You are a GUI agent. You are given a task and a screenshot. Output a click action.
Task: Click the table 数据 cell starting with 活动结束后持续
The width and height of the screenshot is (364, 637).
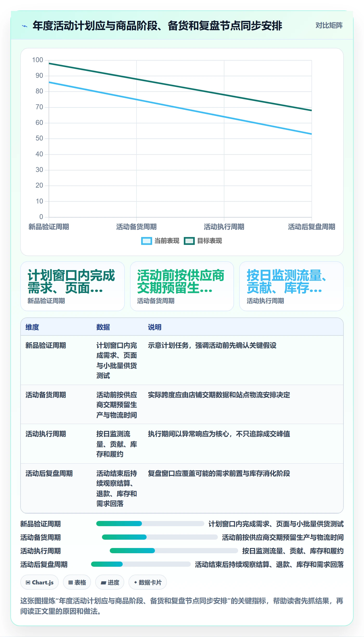point(117,488)
